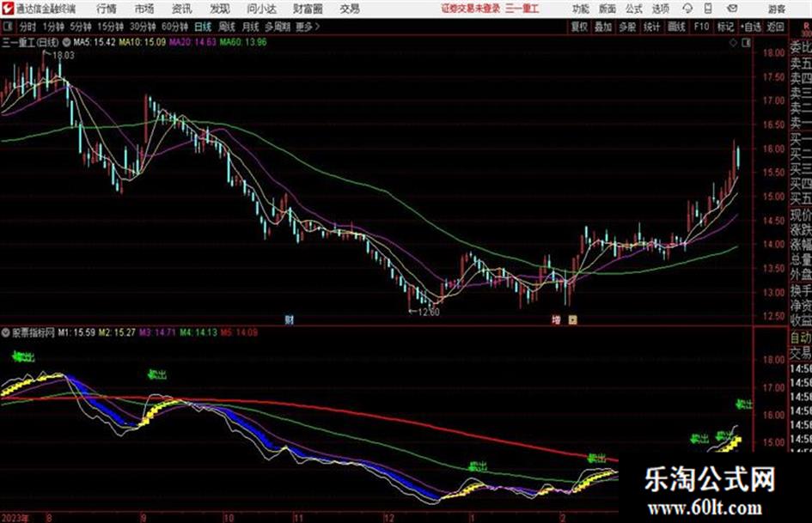Switch to 60分钟 period tab
The height and width of the screenshot is (523, 812).
pos(175,27)
